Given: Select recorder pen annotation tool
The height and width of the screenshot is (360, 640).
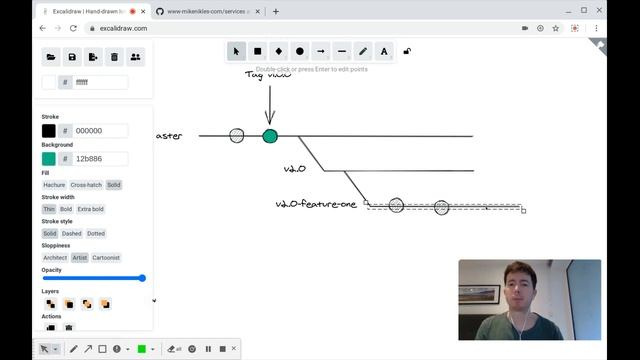Looking at the screenshot, I should (73, 349).
